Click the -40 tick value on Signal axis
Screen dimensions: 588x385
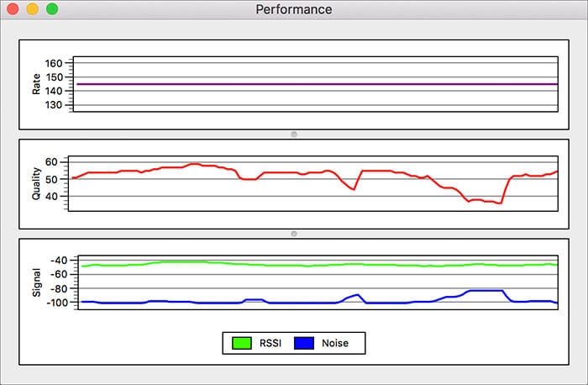click(x=59, y=261)
